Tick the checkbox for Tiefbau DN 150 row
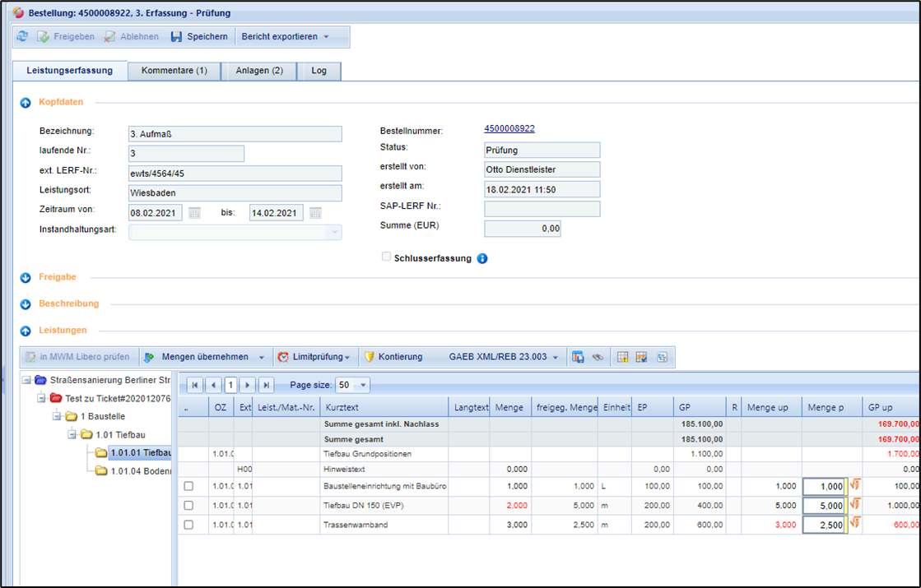 click(188, 506)
